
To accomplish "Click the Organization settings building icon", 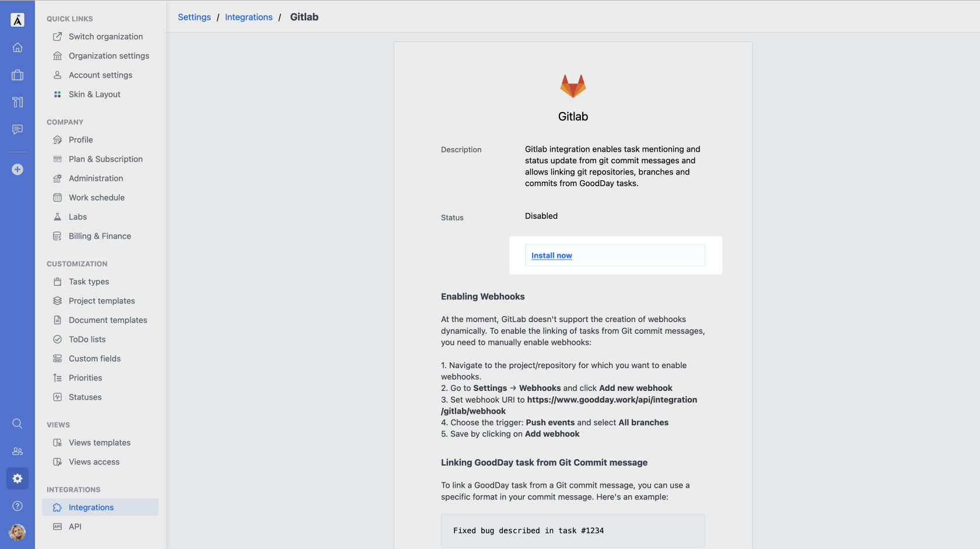I will click(57, 55).
